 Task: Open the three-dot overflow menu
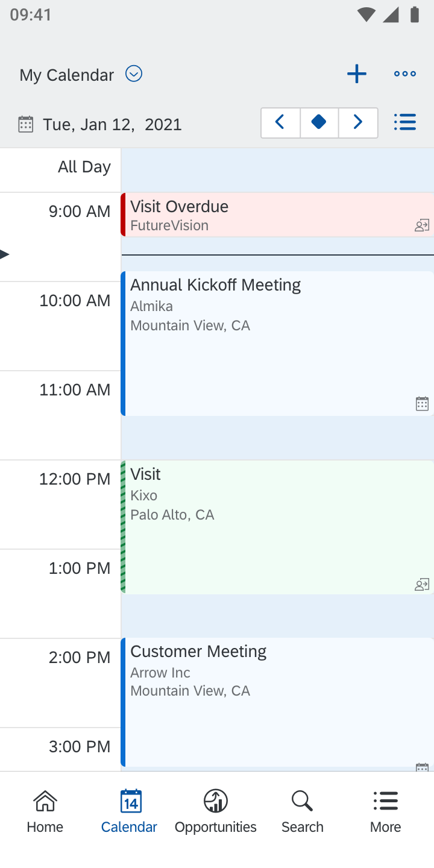(404, 74)
